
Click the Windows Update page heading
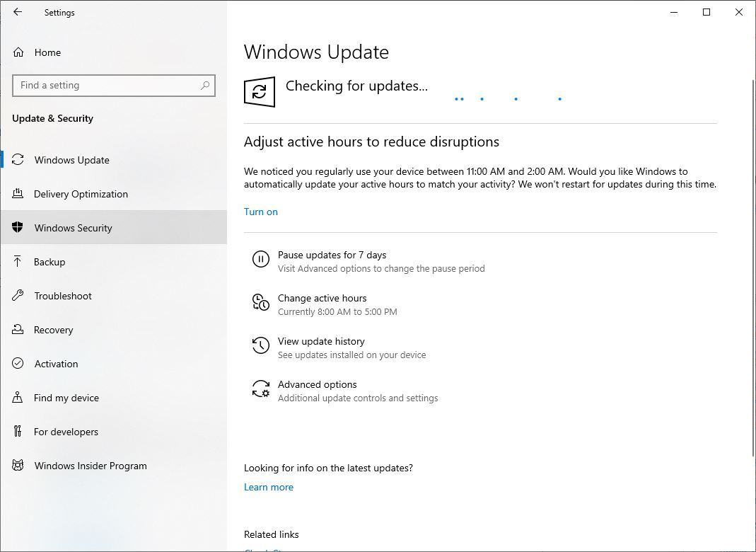click(x=316, y=52)
